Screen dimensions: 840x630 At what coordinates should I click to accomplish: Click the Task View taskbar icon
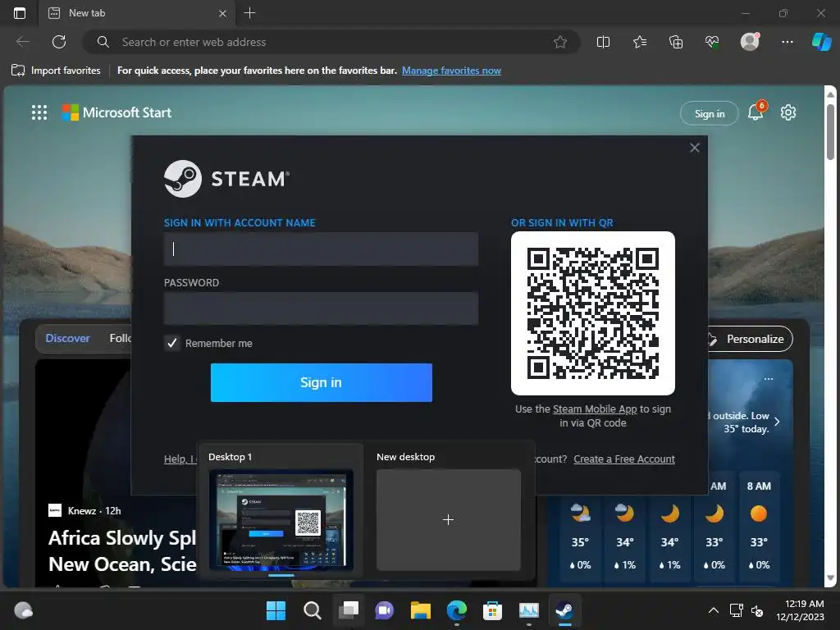[349, 610]
